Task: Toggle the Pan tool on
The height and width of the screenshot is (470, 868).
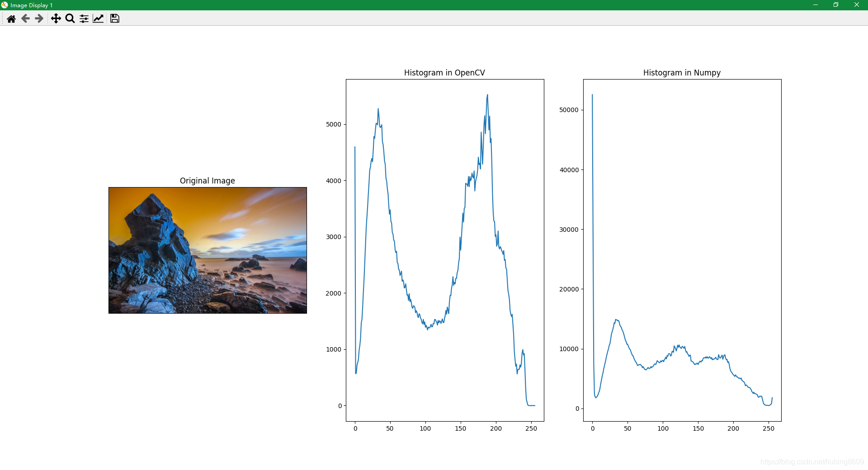Action: pyautogui.click(x=56, y=19)
